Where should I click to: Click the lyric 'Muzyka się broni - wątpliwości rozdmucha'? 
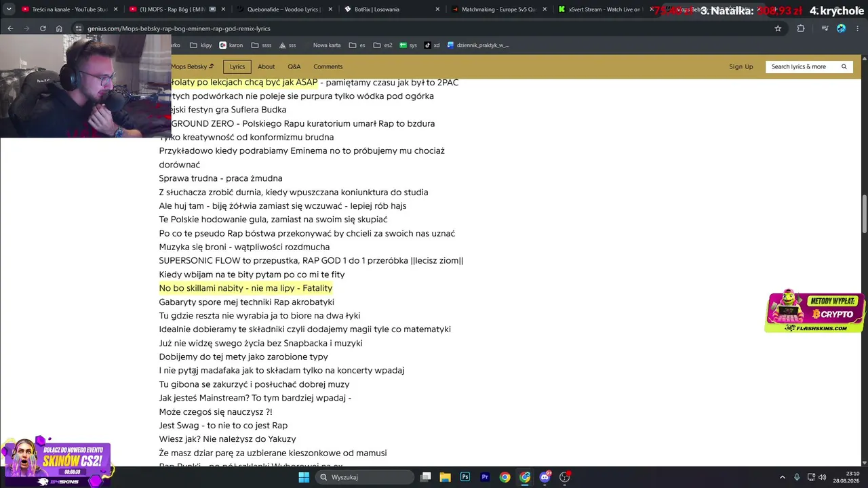244,247
